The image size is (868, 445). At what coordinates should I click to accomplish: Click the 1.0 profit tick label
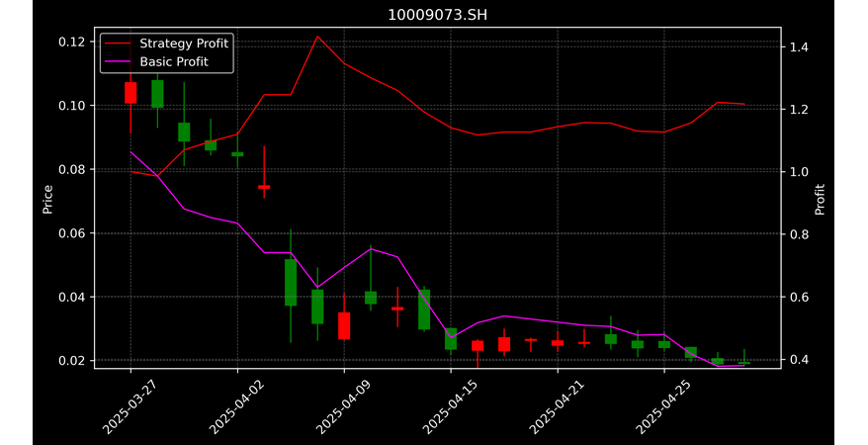[798, 172]
